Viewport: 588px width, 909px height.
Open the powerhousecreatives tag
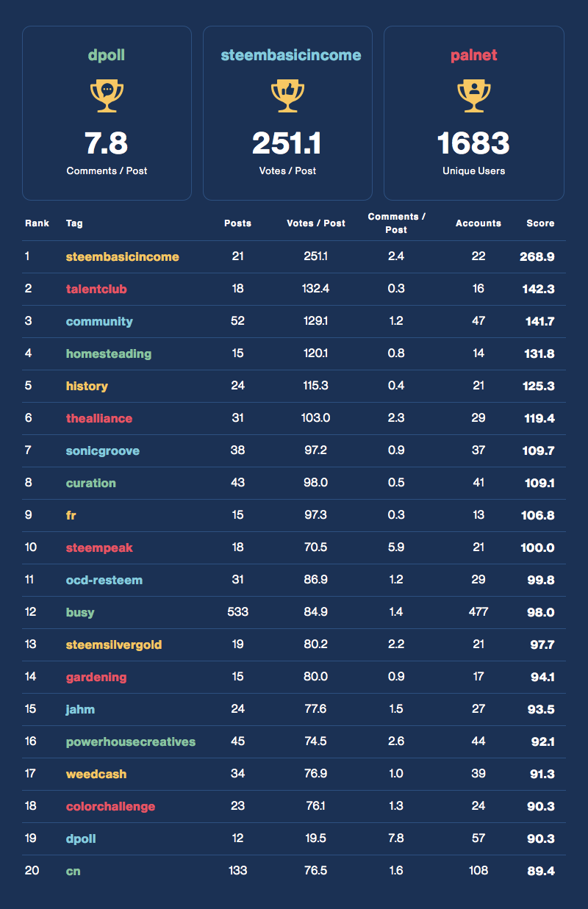coord(131,741)
